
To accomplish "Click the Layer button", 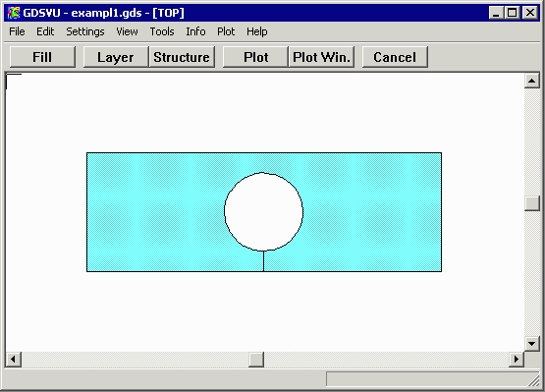I will tap(116, 57).
